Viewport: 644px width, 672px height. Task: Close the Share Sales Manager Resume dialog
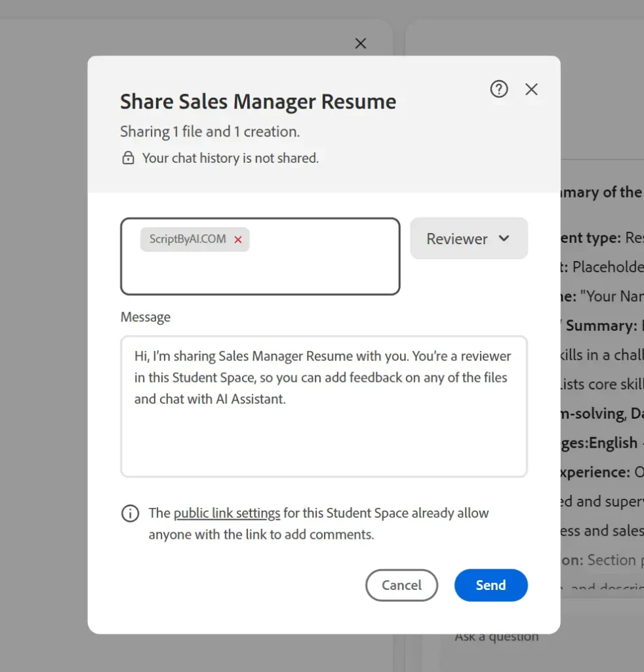pyautogui.click(x=531, y=89)
